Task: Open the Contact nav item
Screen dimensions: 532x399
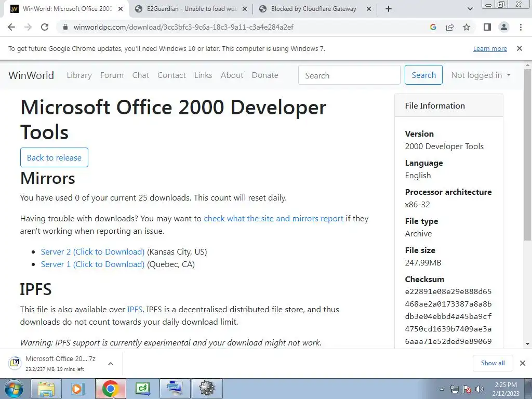Action: click(x=171, y=75)
